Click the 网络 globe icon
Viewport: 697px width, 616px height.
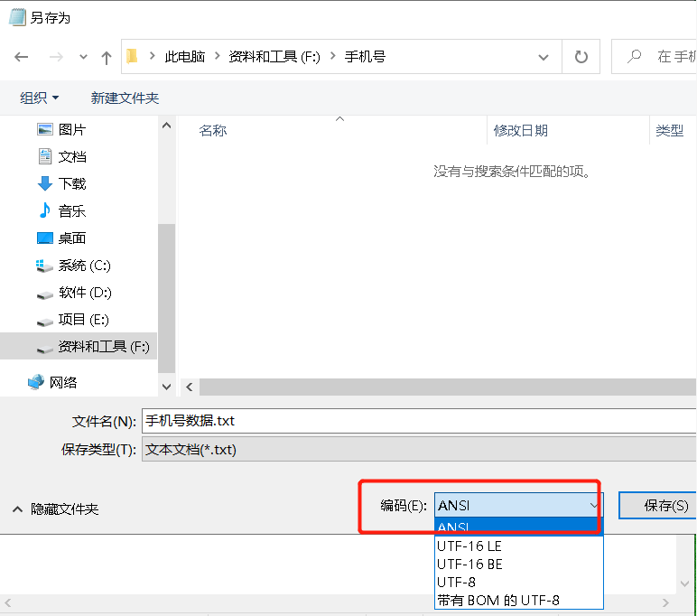click(x=36, y=382)
